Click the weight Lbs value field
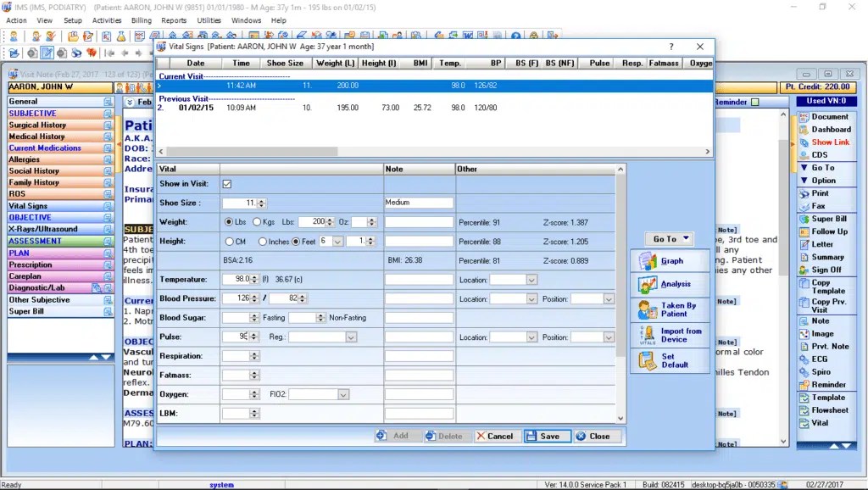The width and height of the screenshot is (868, 490). click(313, 222)
